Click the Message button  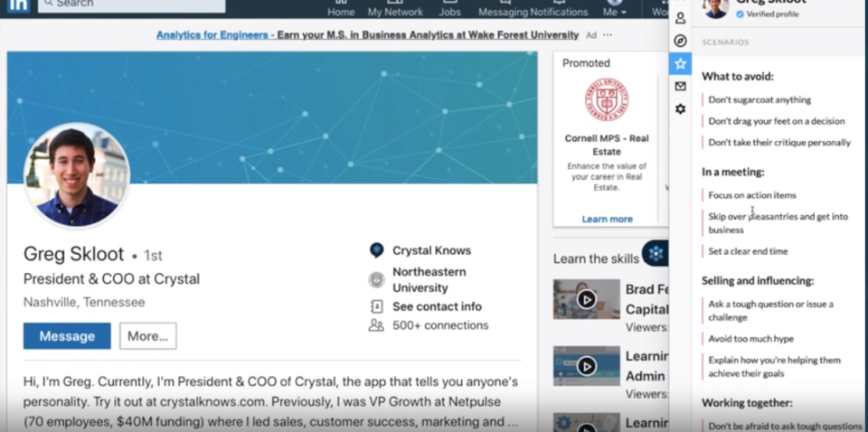coord(67,336)
